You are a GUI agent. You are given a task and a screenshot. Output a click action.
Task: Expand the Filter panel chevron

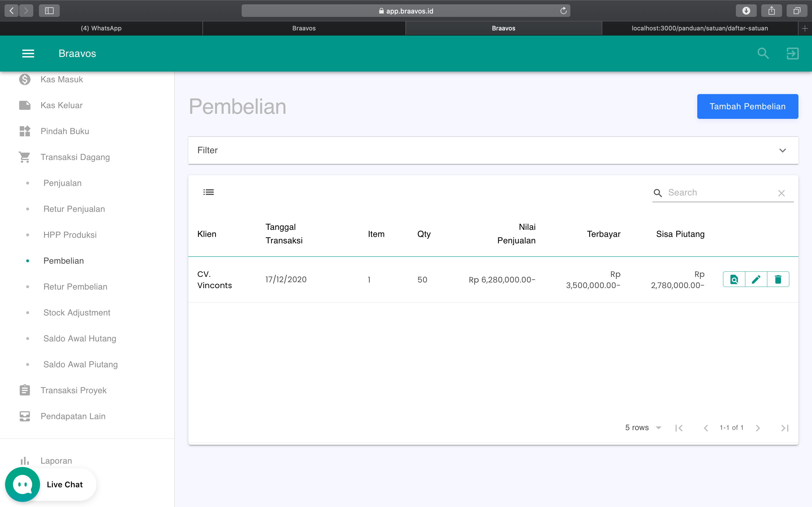tap(782, 150)
